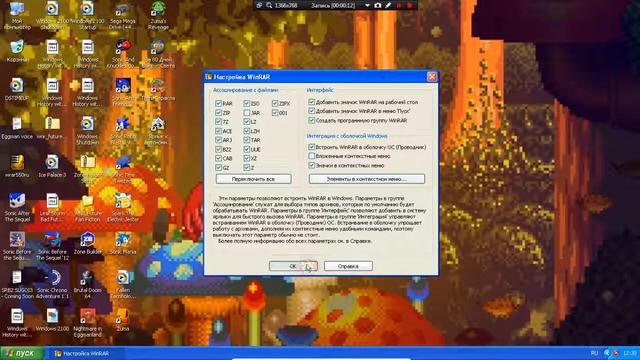Toggle the ZIP association checkbox
The height and width of the screenshot is (360, 640).
pyautogui.click(x=218, y=112)
